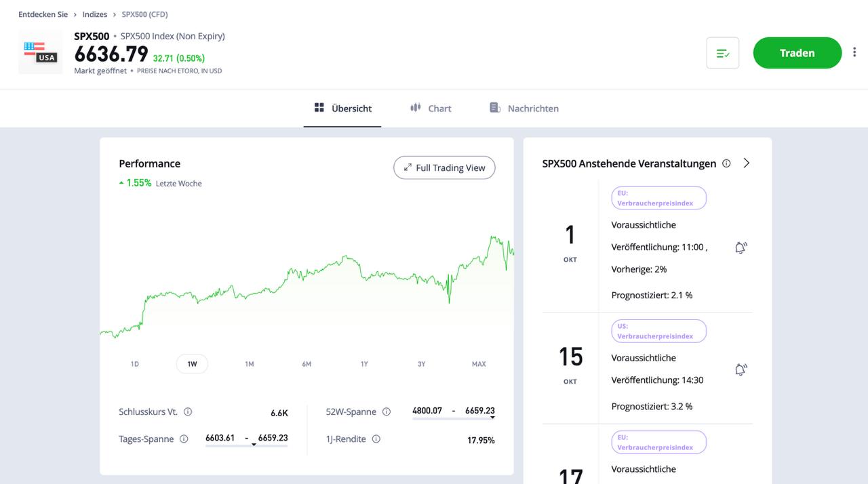The height and width of the screenshot is (484, 868).
Task: Click the SPX500 USA flag logo
Action: click(40, 52)
